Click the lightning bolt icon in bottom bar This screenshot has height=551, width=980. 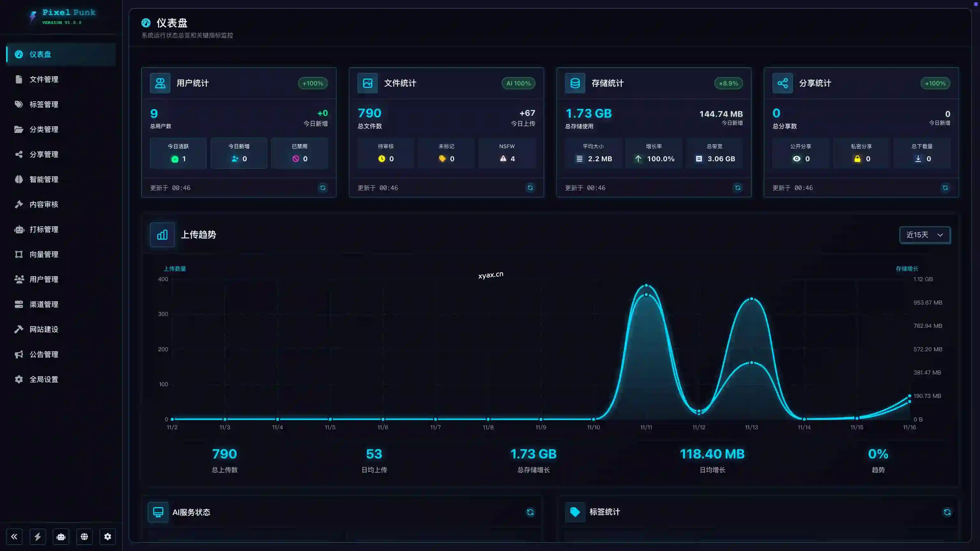(x=38, y=537)
